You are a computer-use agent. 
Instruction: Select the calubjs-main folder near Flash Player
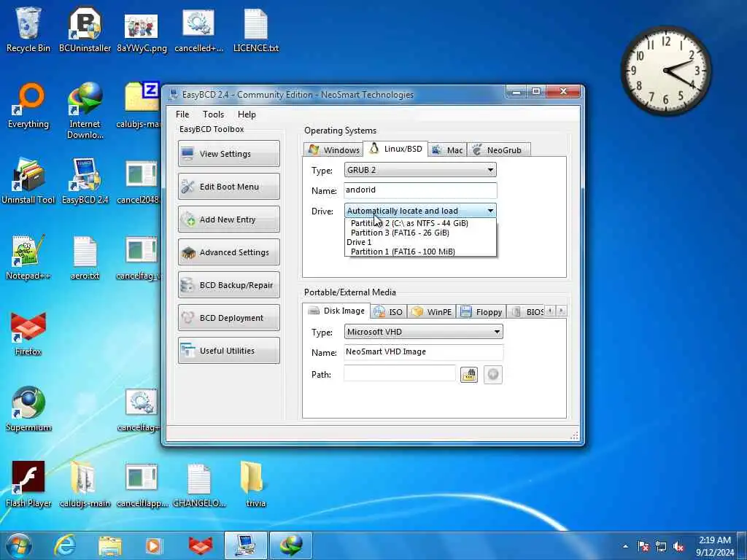85,485
